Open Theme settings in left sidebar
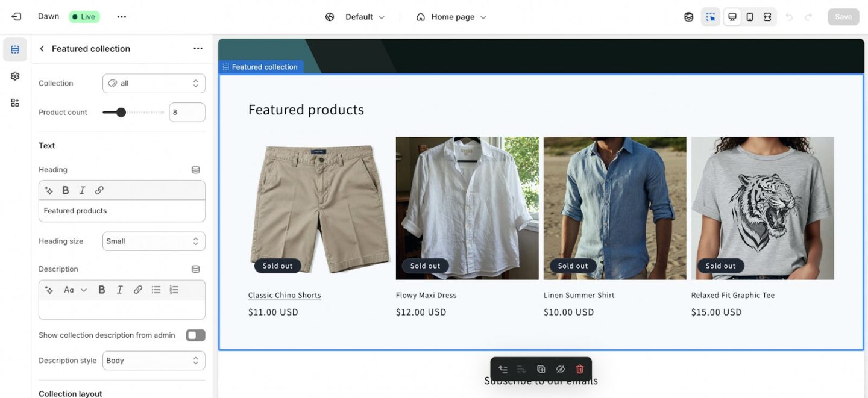Viewport: 868px width, 398px height. [x=14, y=76]
